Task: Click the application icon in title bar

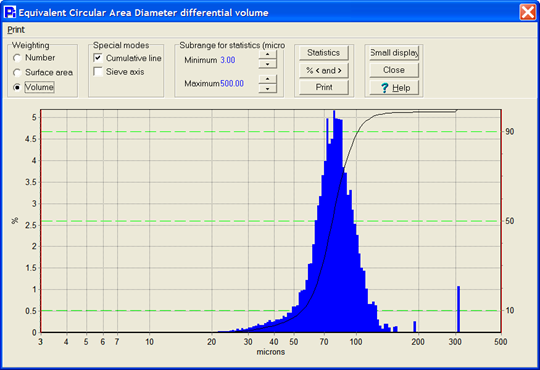Action: coord(10,12)
